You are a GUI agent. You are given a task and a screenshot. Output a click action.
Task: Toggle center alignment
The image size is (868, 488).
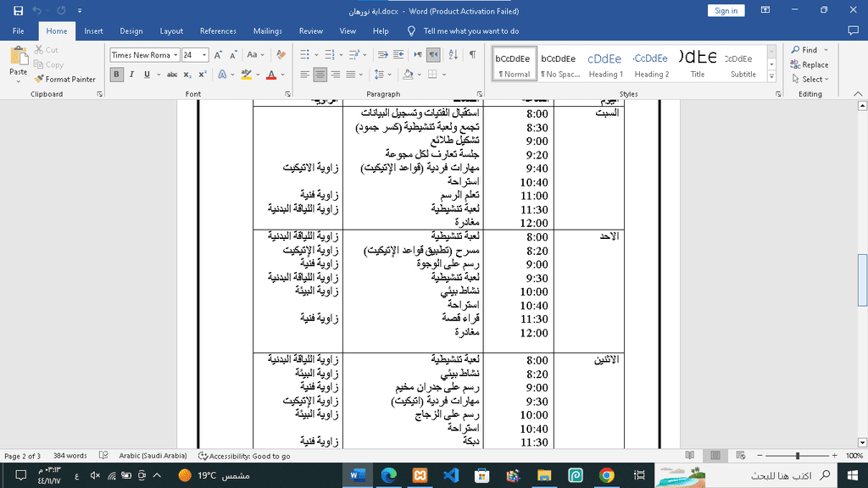click(320, 75)
